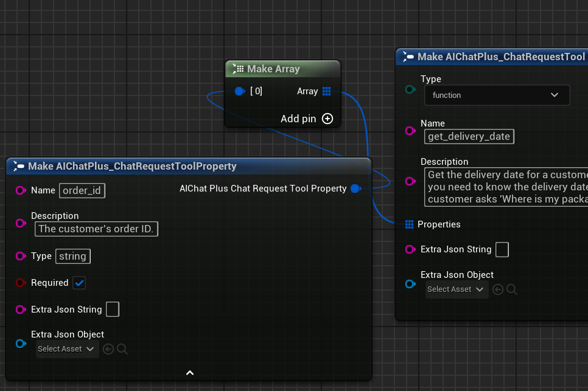588x391 pixels.
Task: Click the browse magnifier for the tool's Extra Json Object
Action: [512, 289]
